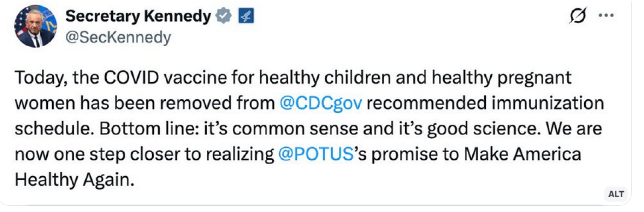
Task: Click the Secretary Kennedy display name
Action: tap(138, 16)
